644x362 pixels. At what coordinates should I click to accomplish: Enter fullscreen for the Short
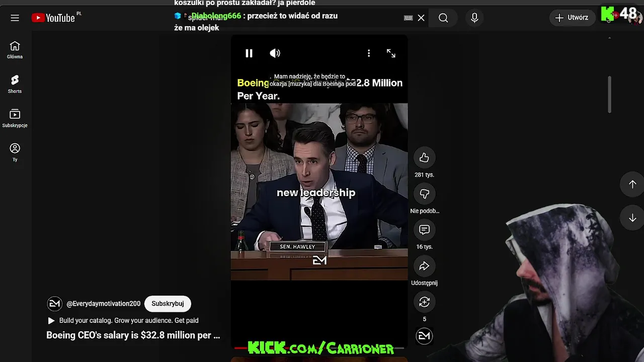[391, 53]
